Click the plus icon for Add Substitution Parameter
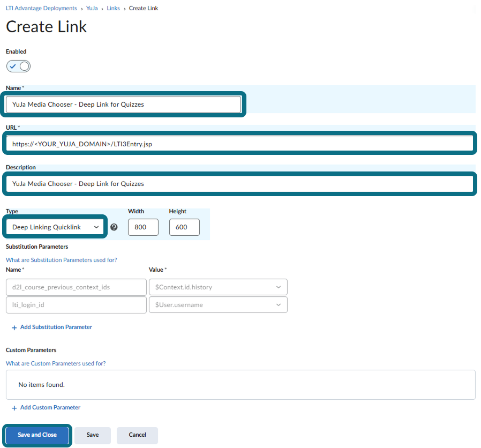The height and width of the screenshot is (448, 481). 14,328
